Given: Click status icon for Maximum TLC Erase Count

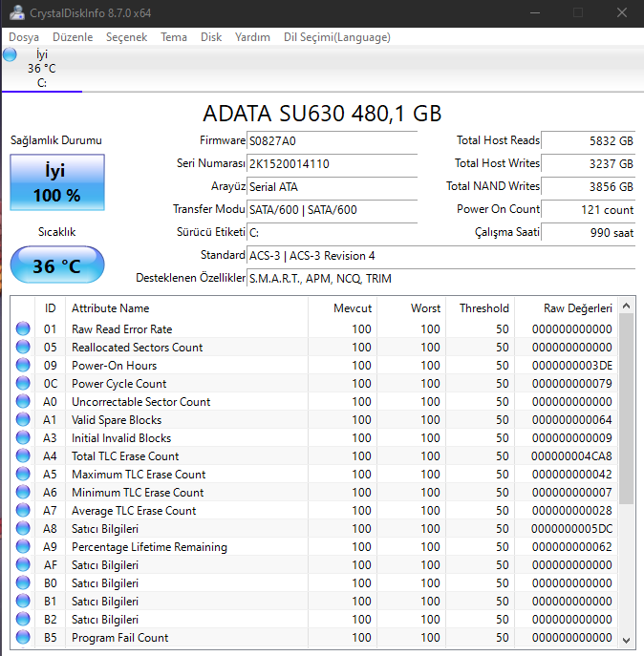Looking at the screenshot, I should 23,474.
